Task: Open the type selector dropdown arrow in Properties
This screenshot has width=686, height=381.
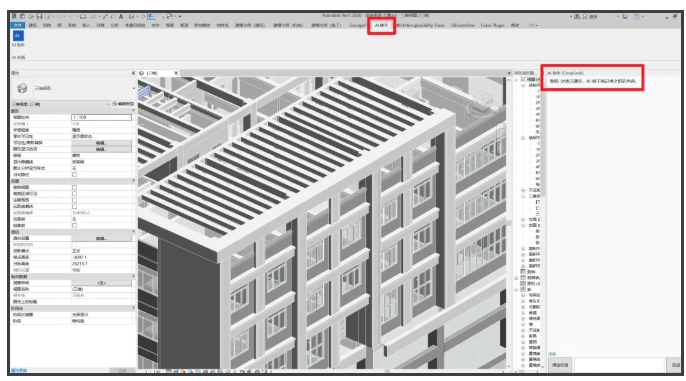Action: point(133,88)
